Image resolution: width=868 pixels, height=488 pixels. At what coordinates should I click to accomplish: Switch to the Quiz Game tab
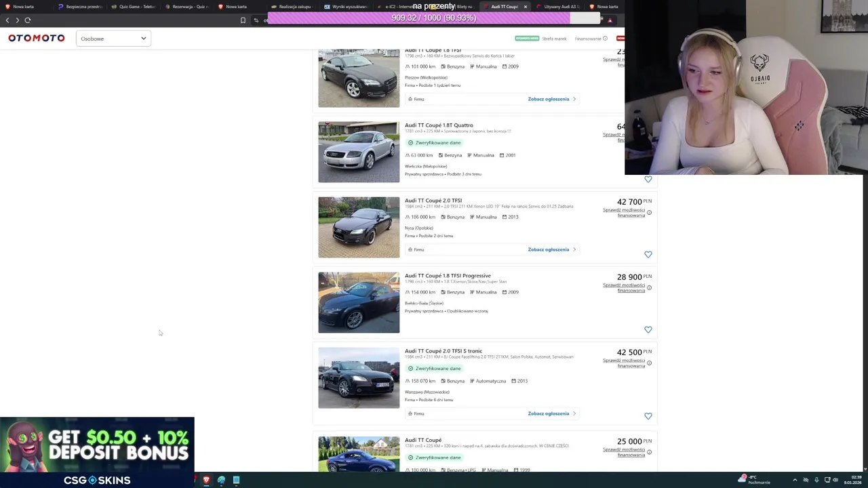(x=133, y=7)
